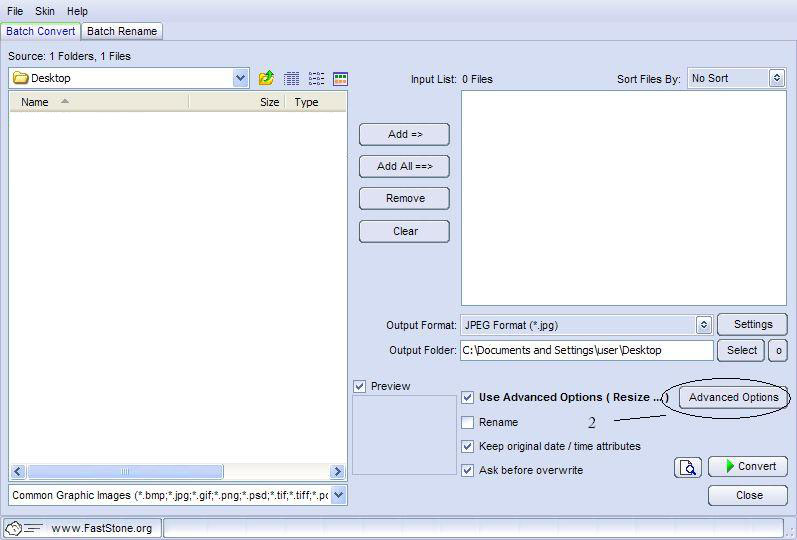Screen dimensions: 797x540
Task: Switch to the Batch Rename tab
Action: (x=122, y=31)
